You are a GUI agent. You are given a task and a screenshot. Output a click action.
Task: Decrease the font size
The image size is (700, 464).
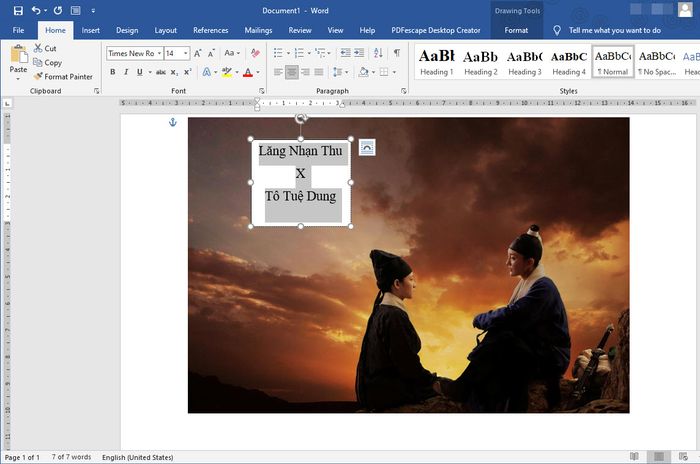coord(211,54)
